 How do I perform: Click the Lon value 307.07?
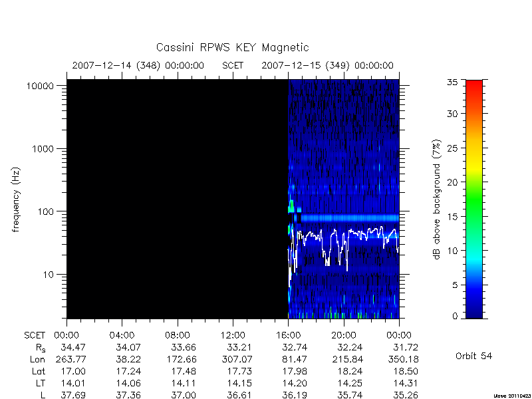(x=237, y=359)
